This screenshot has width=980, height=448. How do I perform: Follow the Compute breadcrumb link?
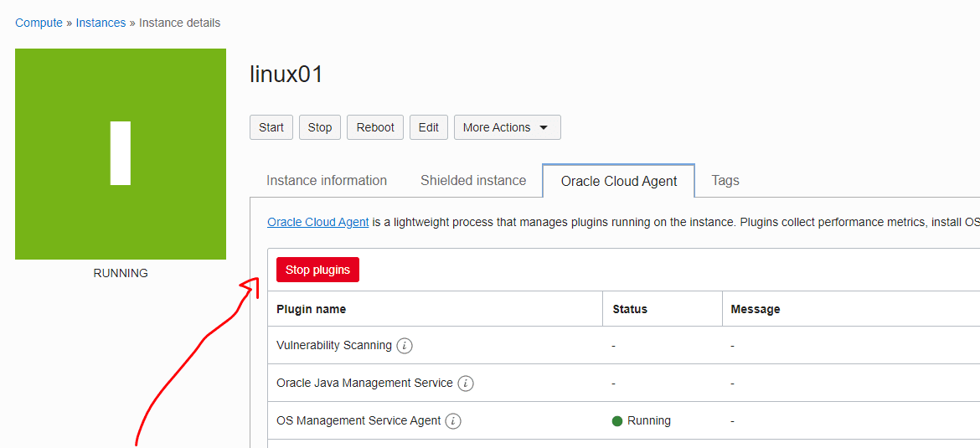tap(39, 23)
